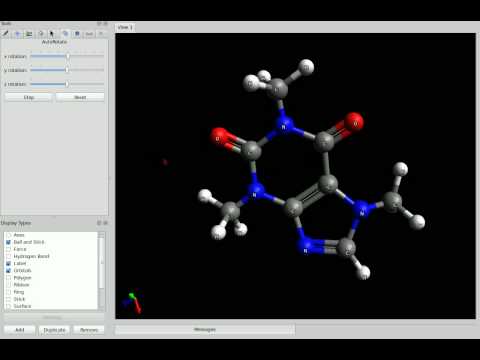
Task: Float the Display Types panel
Action: click(99, 223)
